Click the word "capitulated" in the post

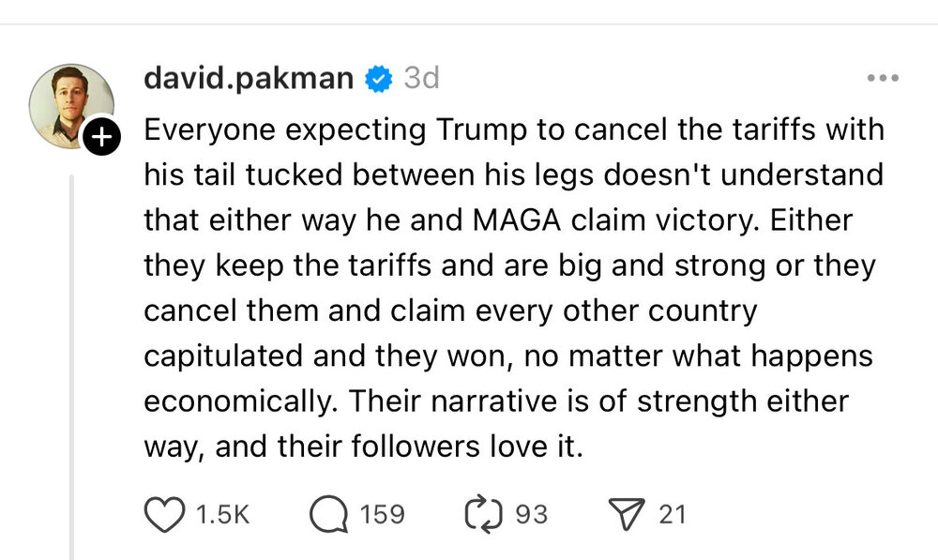tap(224, 356)
